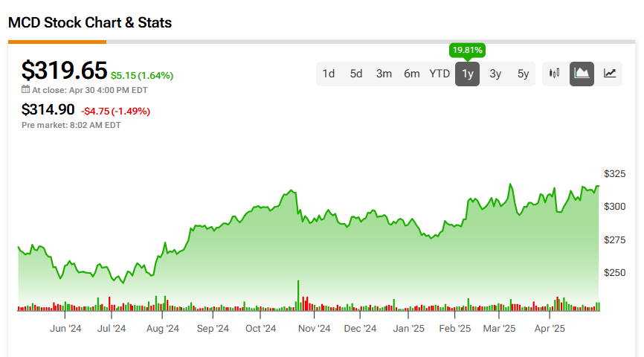644x357 pixels.
Task: Switch chart to candlestick view
Action: tap(554, 74)
